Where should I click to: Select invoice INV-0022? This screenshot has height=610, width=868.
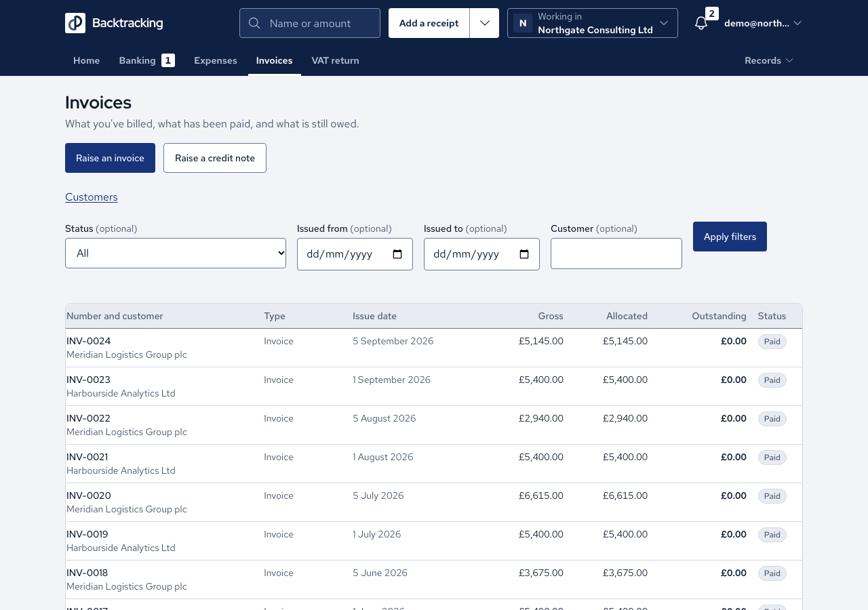tap(88, 418)
